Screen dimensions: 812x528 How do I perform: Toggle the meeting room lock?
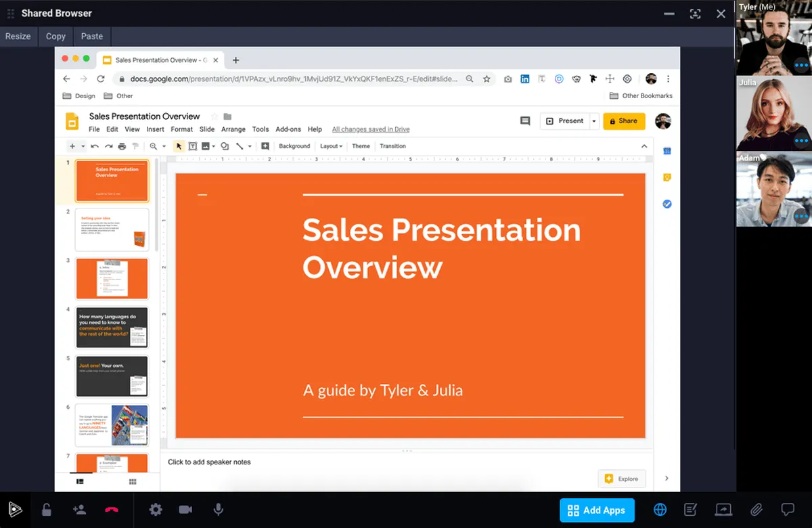coord(46,510)
